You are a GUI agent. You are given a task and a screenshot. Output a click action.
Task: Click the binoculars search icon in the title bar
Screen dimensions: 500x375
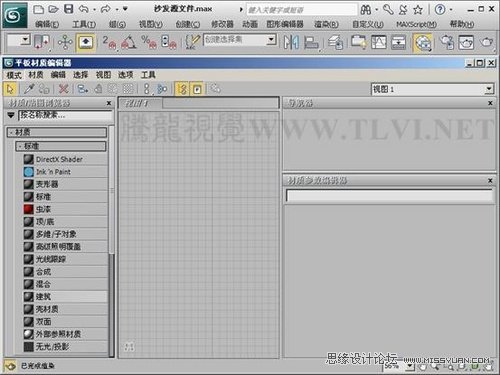(x=366, y=10)
